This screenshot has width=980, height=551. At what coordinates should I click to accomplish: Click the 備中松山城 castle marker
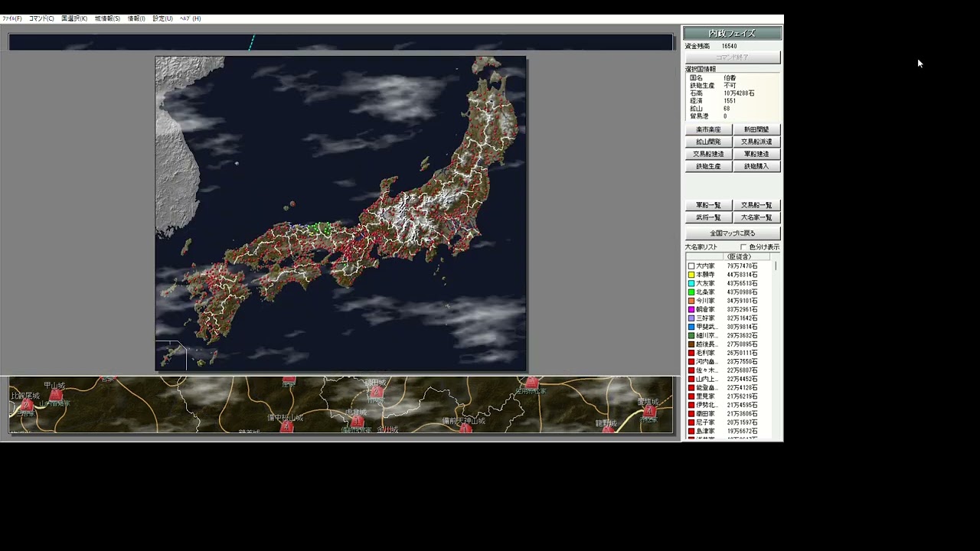click(286, 426)
